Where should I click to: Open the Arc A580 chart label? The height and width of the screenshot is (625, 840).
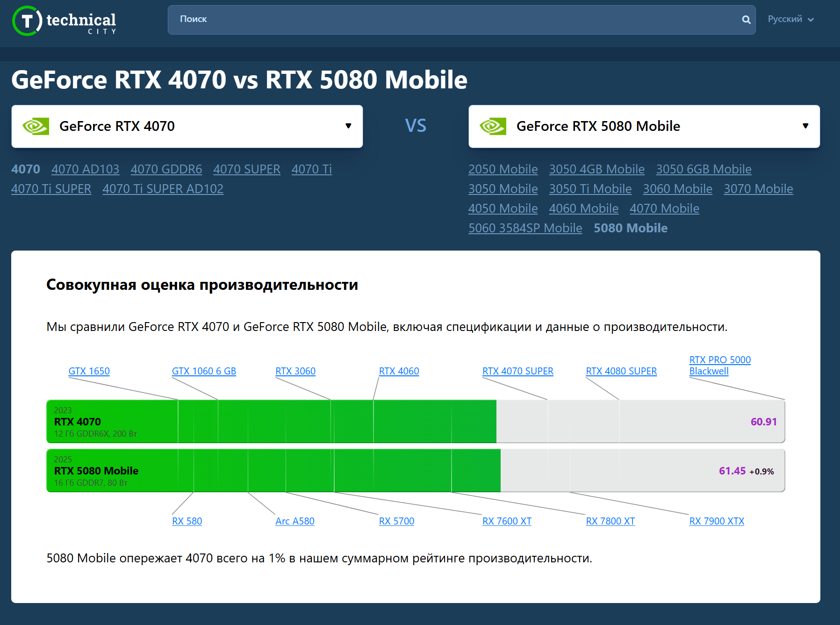point(295,521)
